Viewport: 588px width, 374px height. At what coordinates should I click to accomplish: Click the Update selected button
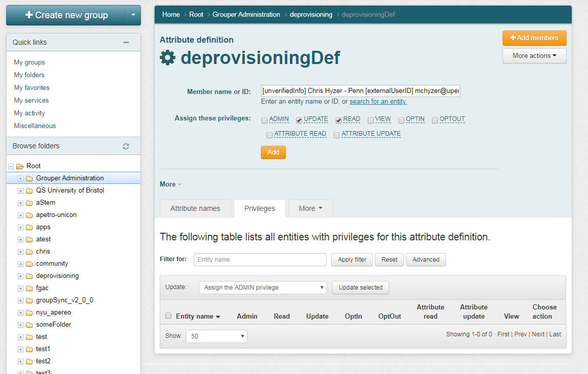(361, 288)
